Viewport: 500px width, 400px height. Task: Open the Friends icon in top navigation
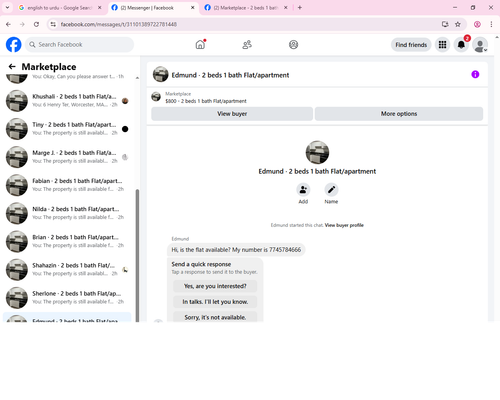coord(247,44)
